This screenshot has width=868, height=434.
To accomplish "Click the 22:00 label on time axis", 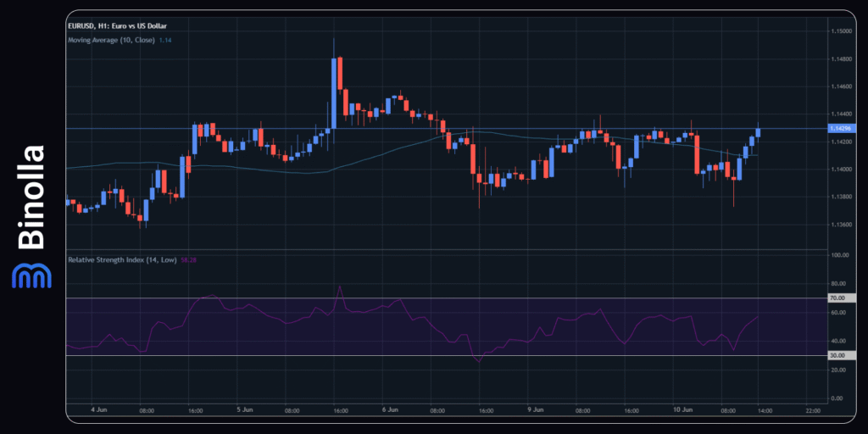I will [812, 410].
